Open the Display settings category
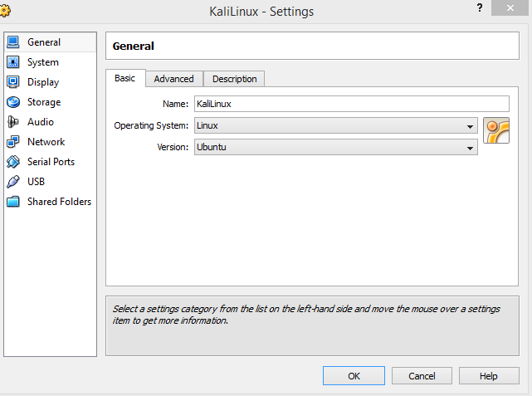The height and width of the screenshot is (396, 532). tap(51, 82)
